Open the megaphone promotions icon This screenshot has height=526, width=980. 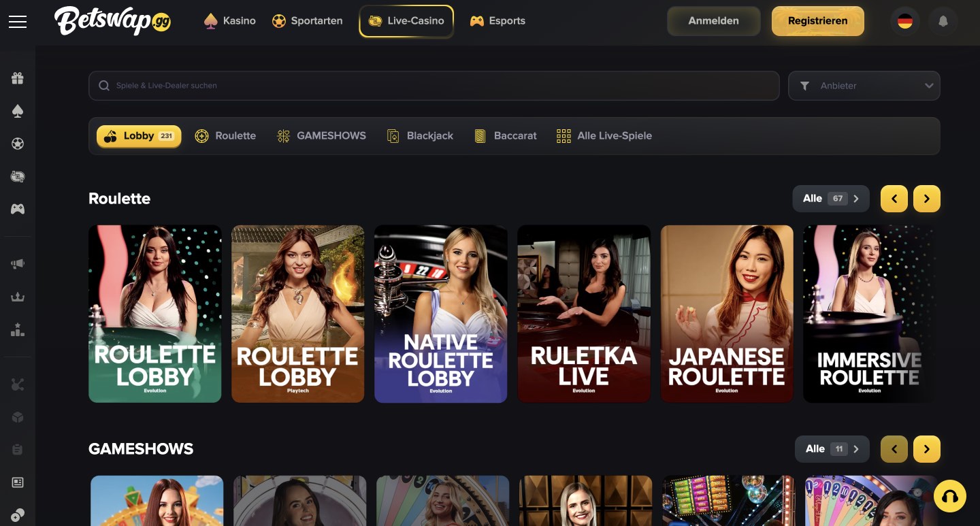click(18, 264)
